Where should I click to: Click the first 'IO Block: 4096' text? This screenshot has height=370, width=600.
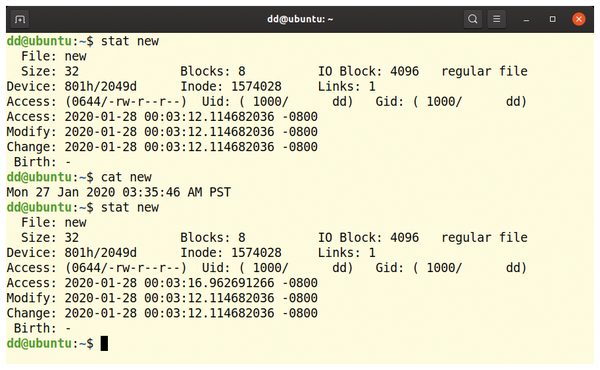point(368,71)
